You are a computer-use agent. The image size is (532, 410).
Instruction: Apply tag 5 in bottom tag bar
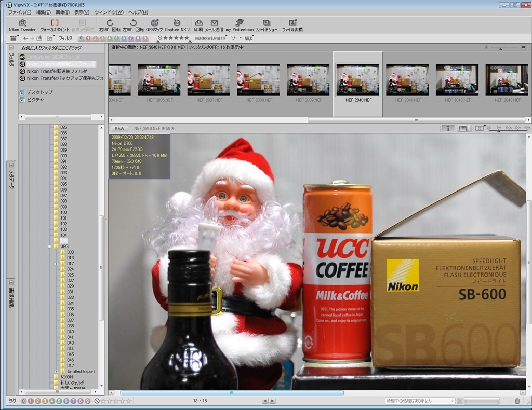pyautogui.click(x=59, y=401)
